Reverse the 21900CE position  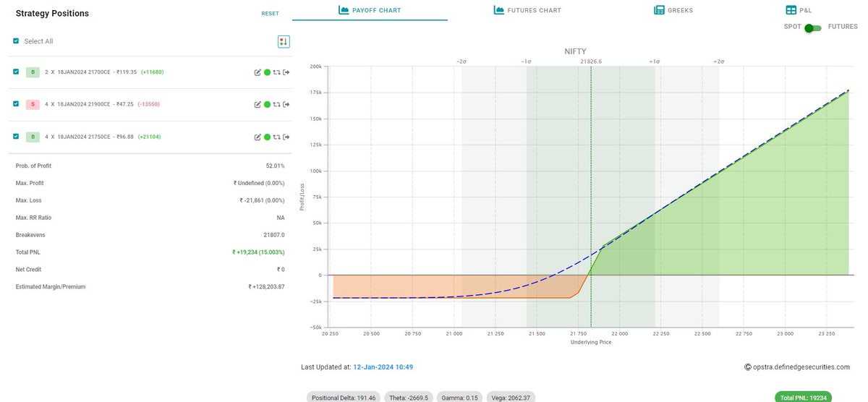(x=276, y=105)
